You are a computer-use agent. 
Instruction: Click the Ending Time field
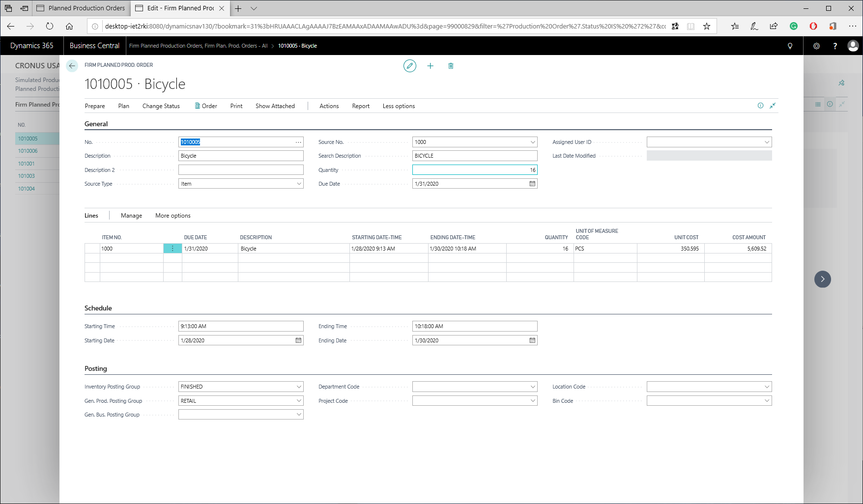(x=475, y=326)
